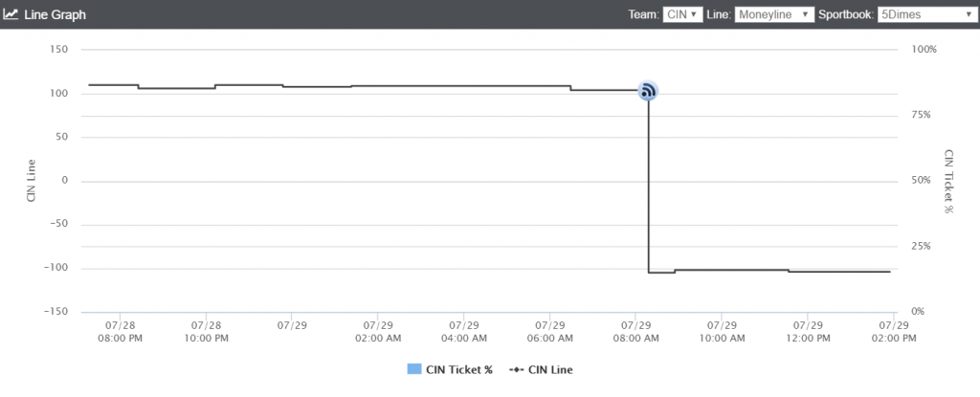Click the 07/29 08:00 AM axis label
The image size is (980, 397).
[x=635, y=332]
